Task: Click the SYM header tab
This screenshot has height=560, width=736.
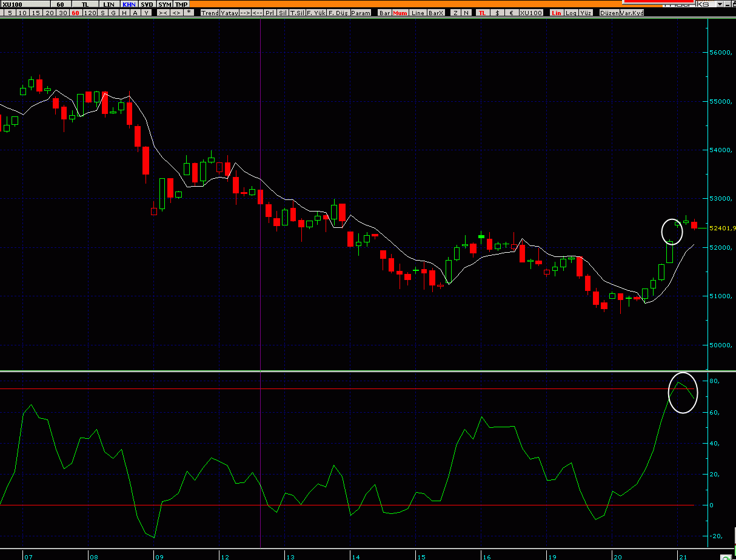Action: 165,4
